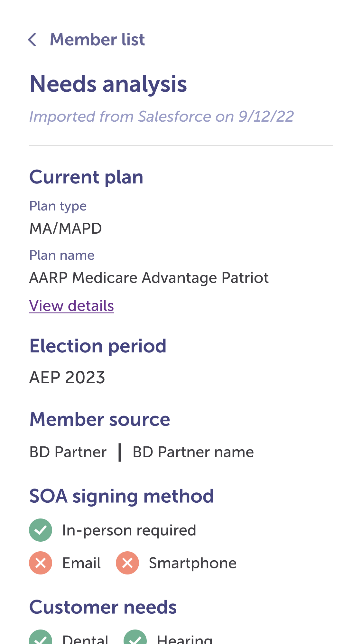Open View details link
Viewport: 362px width, 644px height.
tap(71, 306)
